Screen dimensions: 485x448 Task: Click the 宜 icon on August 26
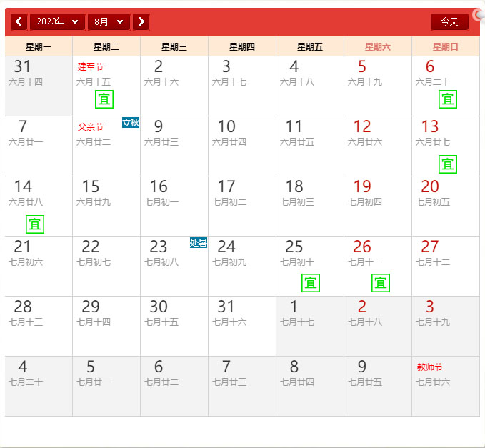pyautogui.click(x=381, y=283)
